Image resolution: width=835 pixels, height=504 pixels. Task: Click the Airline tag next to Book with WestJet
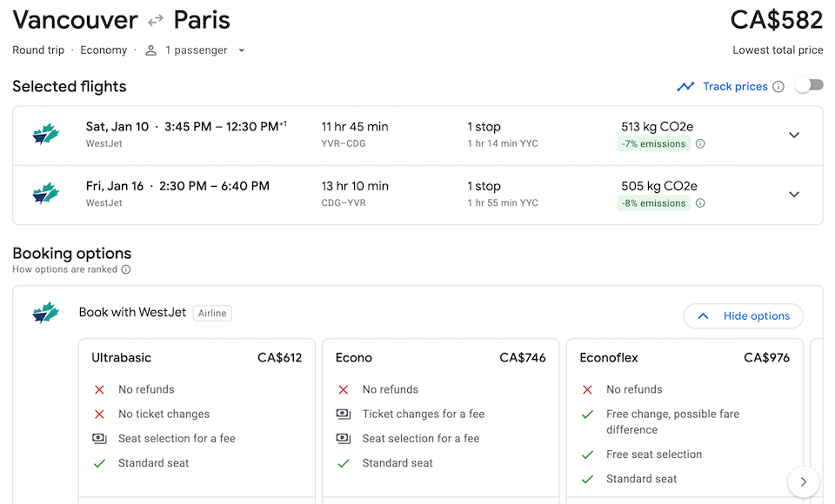click(212, 313)
